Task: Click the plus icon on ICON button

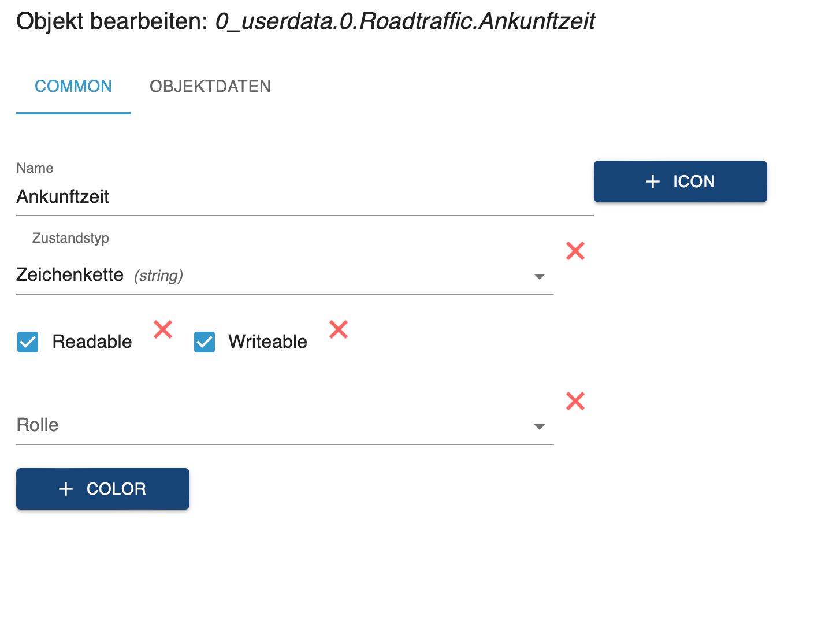Action: [x=653, y=181]
